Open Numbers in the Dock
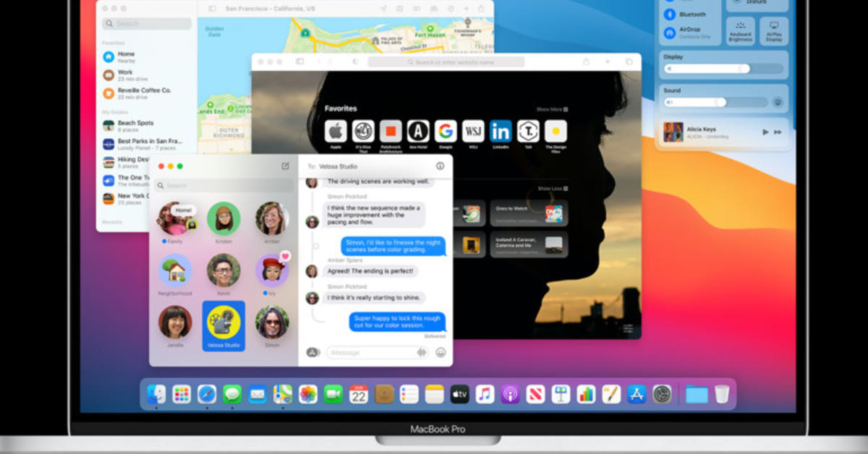Image resolution: width=868 pixels, height=454 pixels. (x=587, y=394)
